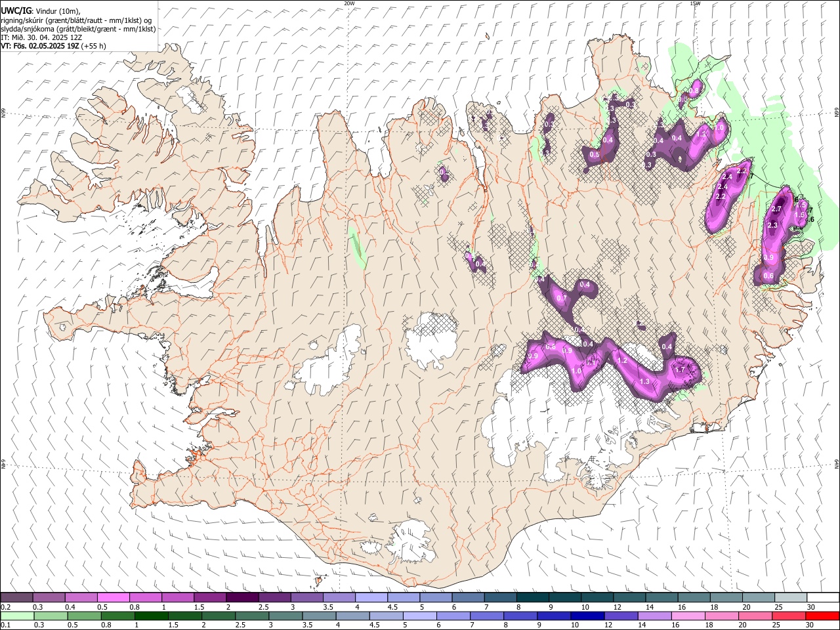Click the '15W' longitude label at top
The width and height of the screenshot is (840, 630).
pos(695,3)
